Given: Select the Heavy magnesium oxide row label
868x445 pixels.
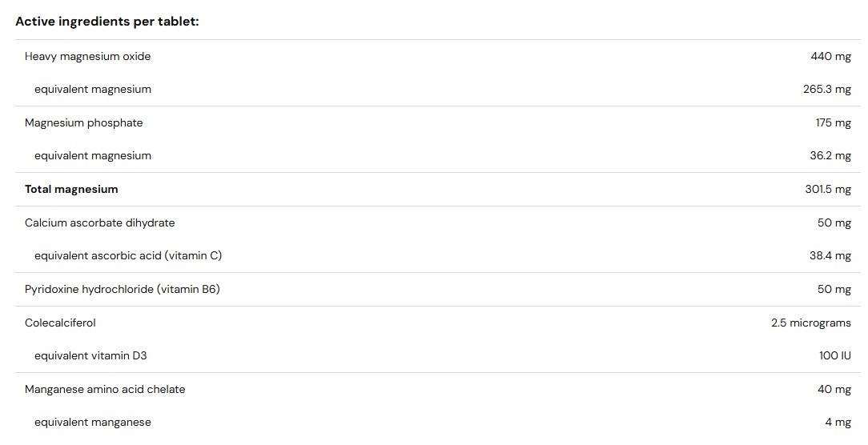Looking at the screenshot, I should pos(87,56).
